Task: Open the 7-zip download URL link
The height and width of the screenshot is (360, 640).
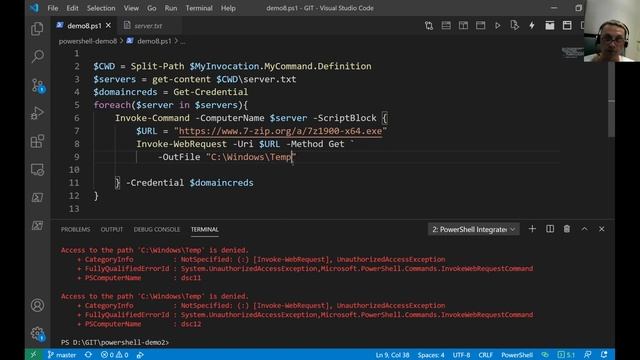Action: [280, 131]
